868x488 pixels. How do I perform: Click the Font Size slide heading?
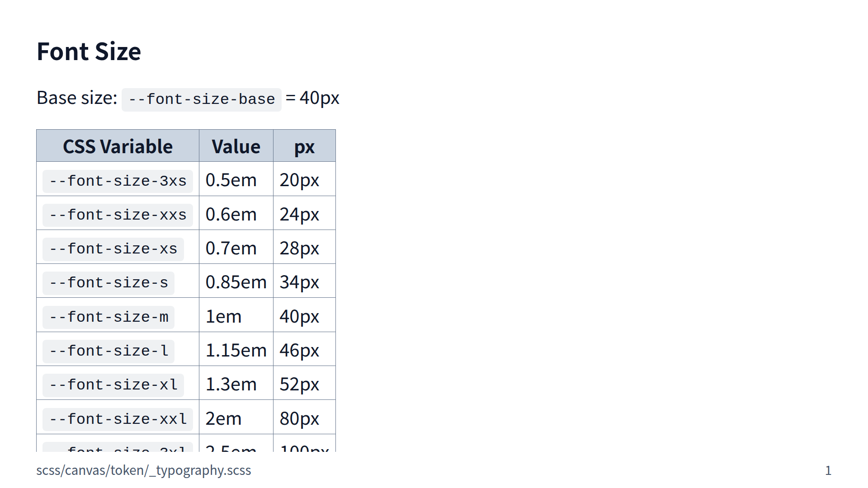pyautogui.click(x=89, y=52)
